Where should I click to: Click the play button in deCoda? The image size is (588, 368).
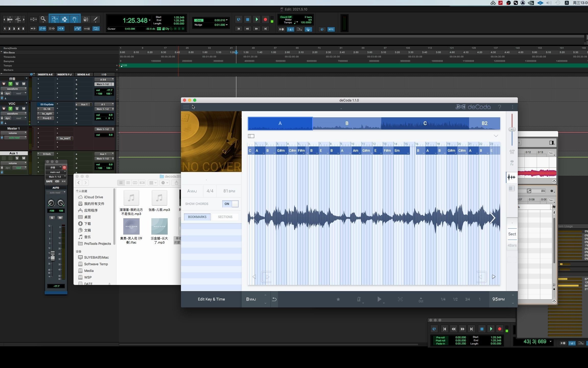click(379, 299)
